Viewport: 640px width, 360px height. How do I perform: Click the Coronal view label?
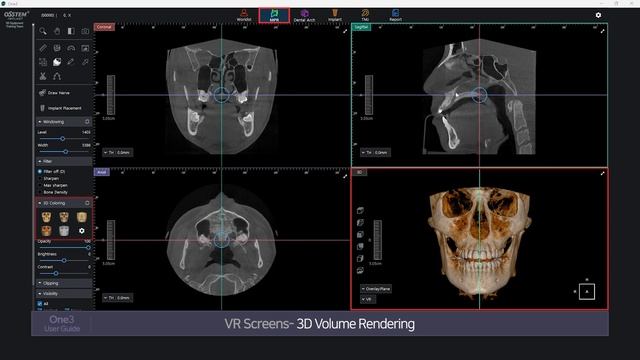[x=104, y=27]
